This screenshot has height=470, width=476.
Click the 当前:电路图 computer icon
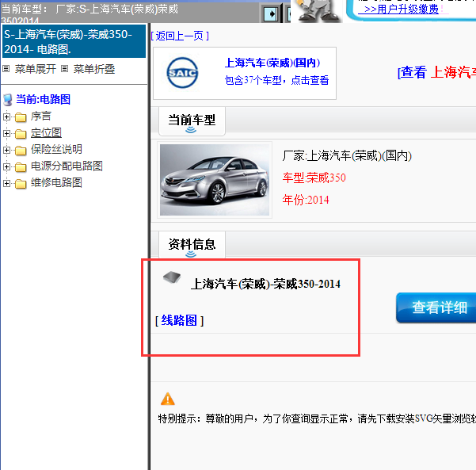tap(8, 100)
